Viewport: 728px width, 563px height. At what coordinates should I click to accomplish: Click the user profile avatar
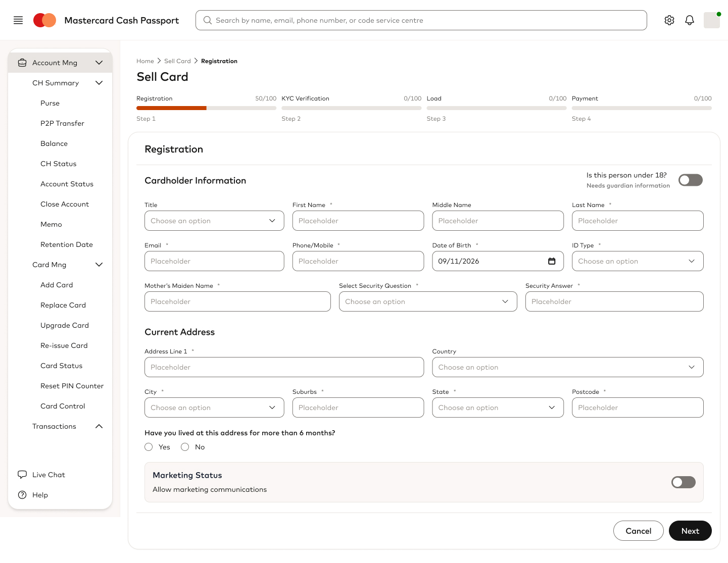coord(712,20)
